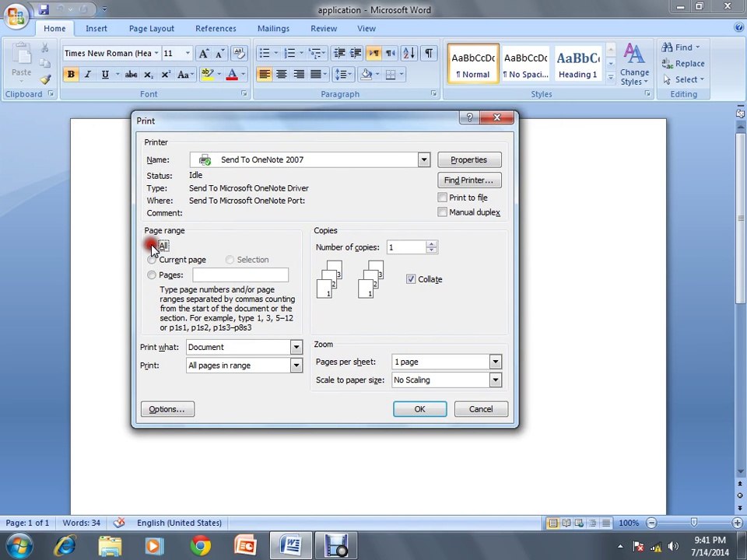The height and width of the screenshot is (560, 747).
Task: Click the Bullets list icon
Action: click(265, 54)
